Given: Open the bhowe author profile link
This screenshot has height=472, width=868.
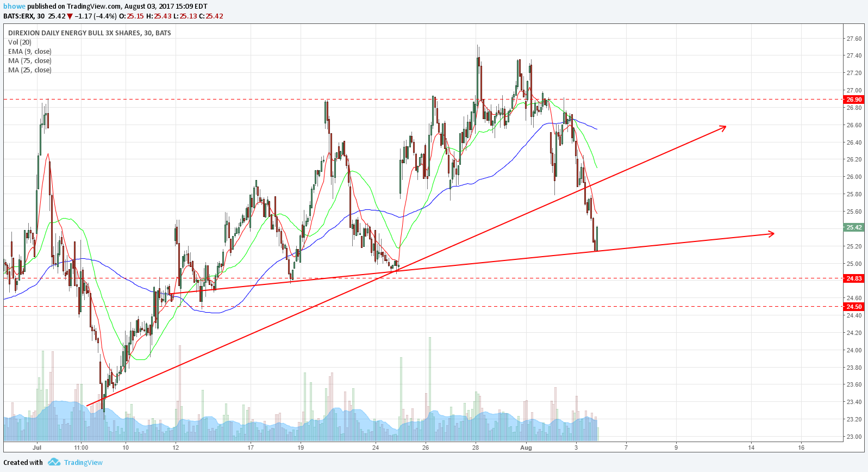Looking at the screenshot, I should click(14, 7).
